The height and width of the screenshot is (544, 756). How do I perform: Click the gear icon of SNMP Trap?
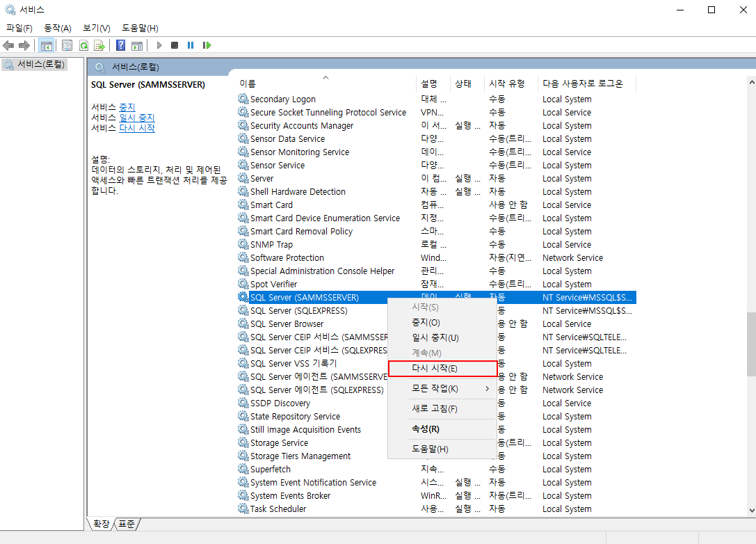[x=243, y=244]
